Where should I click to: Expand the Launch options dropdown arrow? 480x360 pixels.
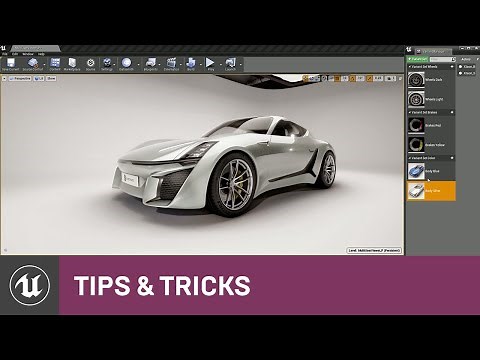coord(240,64)
